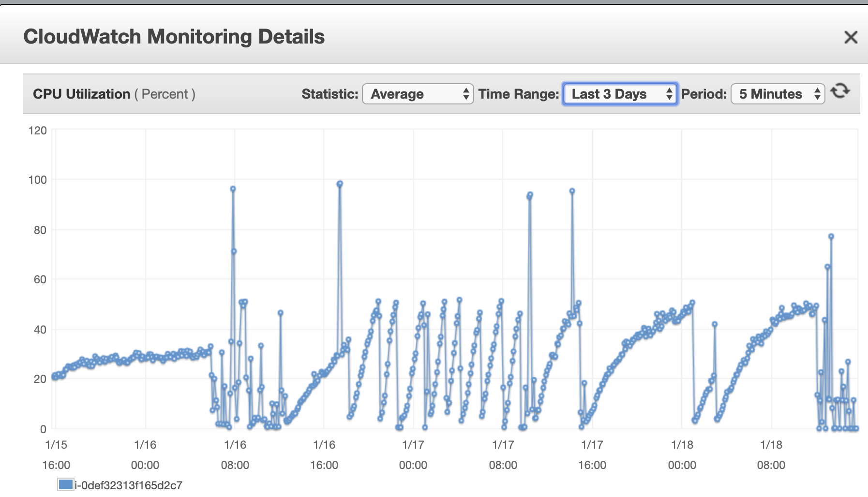The width and height of the screenshot is (868, 497).
Task: Click the legend color swatch for i-0def32313f165d2c7
Action: pyautogui.click(x=65, y=484)
